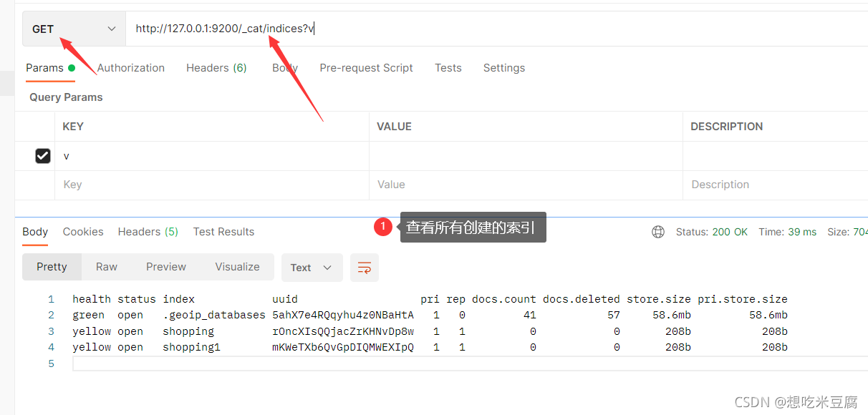
Task: Click uuid 'rOncXIsQQjacZrKHNvDp8w' in the response
Action: [343, 331]
